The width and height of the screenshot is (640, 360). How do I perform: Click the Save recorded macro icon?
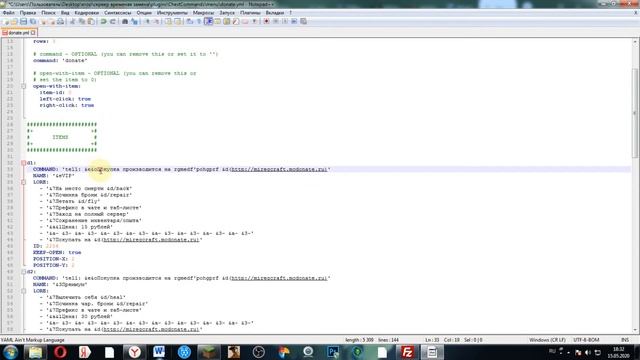(303, 21)
